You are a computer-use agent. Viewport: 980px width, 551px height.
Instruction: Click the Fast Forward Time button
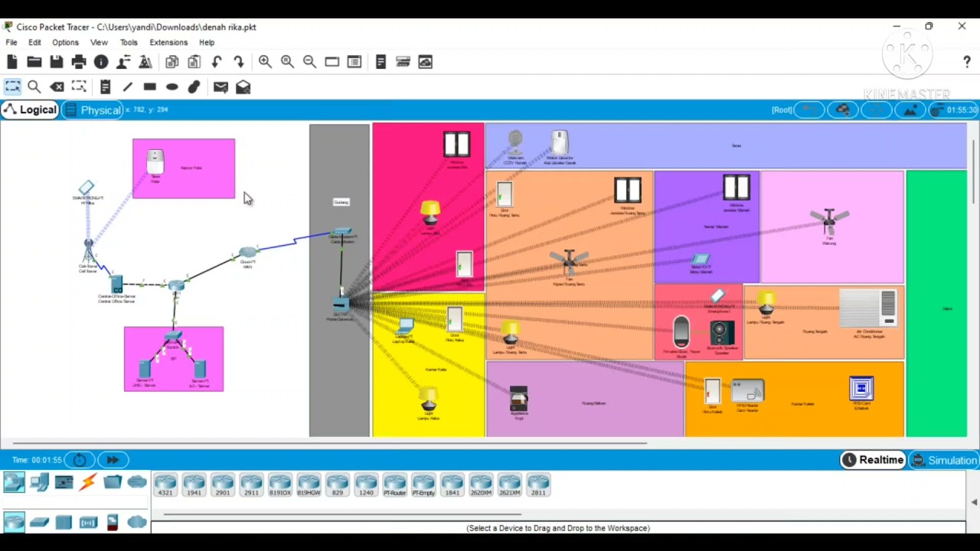113,460
